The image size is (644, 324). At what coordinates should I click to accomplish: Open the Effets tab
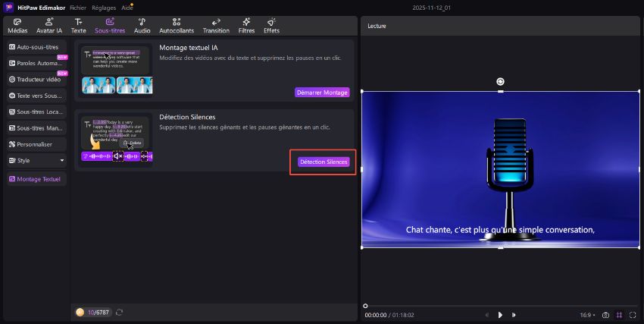click(271, 26)
